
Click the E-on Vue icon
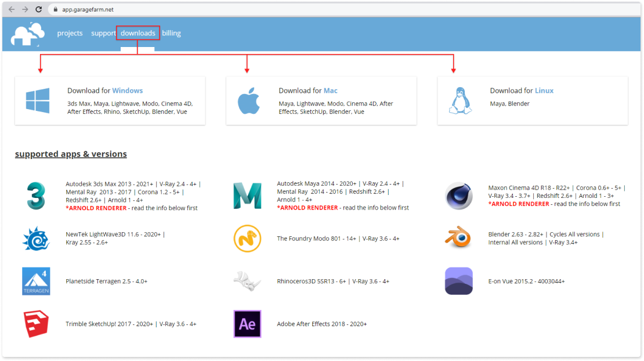(459, 281)
